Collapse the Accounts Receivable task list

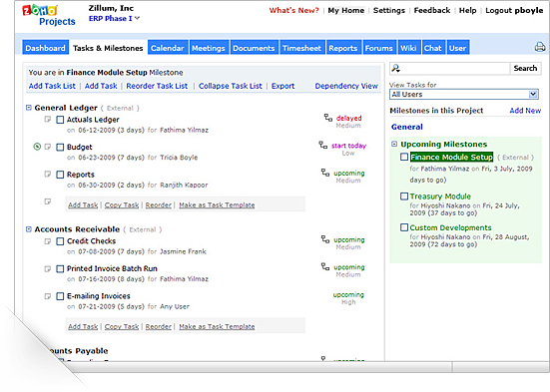click(x=29, y=229)
